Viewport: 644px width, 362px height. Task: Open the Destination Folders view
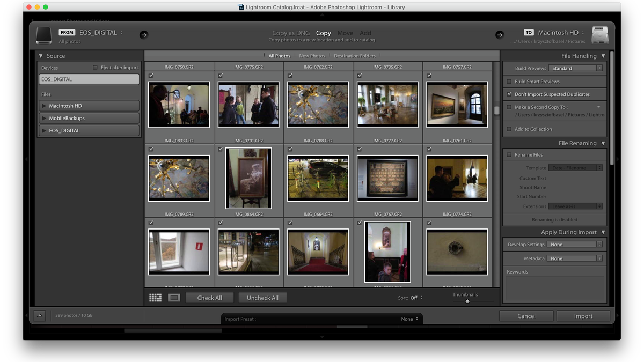click(x=354, y=55)
